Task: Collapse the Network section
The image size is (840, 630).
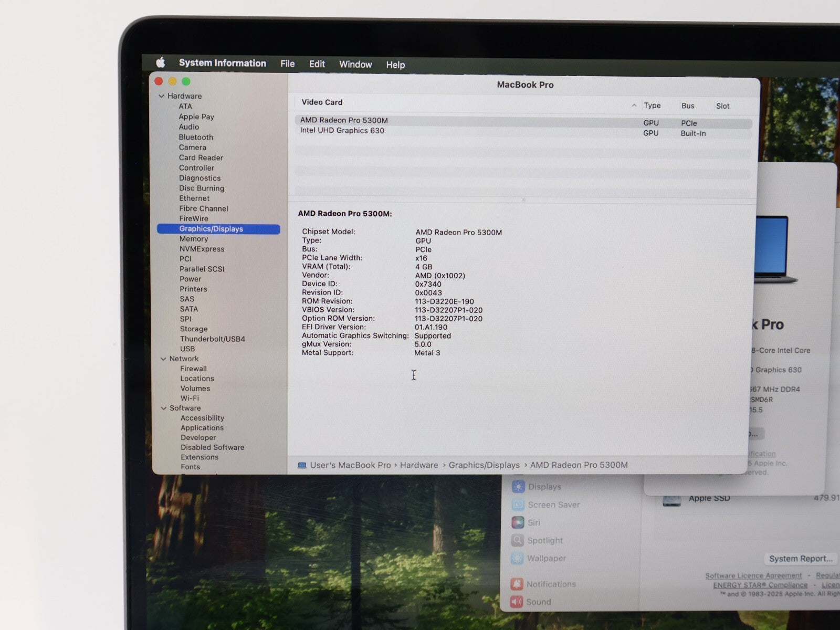Action: tap(163, 359)
